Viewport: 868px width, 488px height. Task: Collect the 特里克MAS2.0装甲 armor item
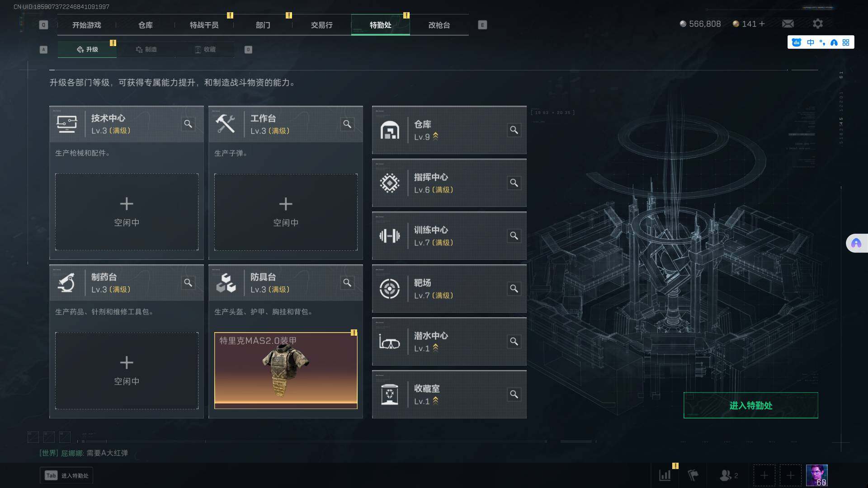point(286,371)
